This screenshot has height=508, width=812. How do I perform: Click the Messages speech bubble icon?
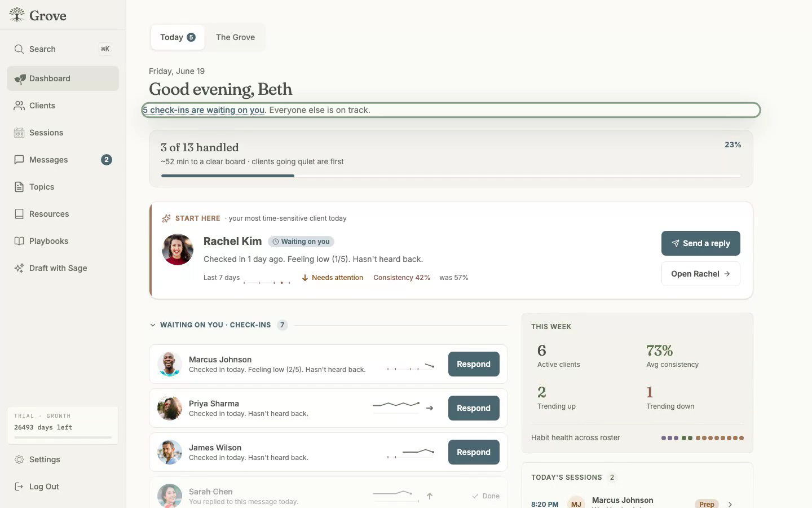(x=19, y=160)
